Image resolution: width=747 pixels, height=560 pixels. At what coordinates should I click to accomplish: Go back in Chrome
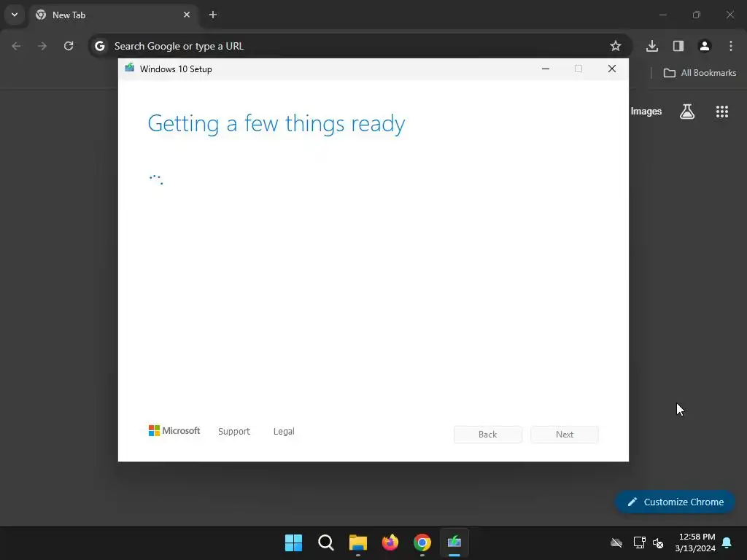[16, 46]
